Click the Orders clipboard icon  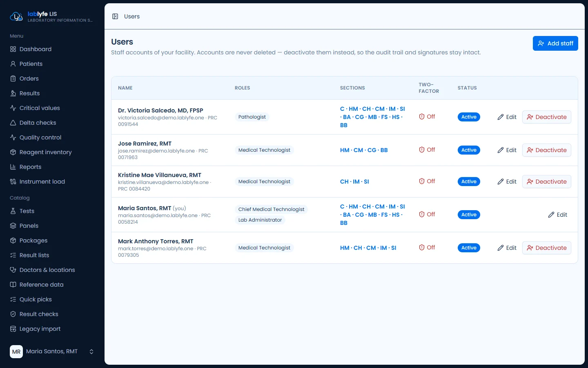click(13, 79)
